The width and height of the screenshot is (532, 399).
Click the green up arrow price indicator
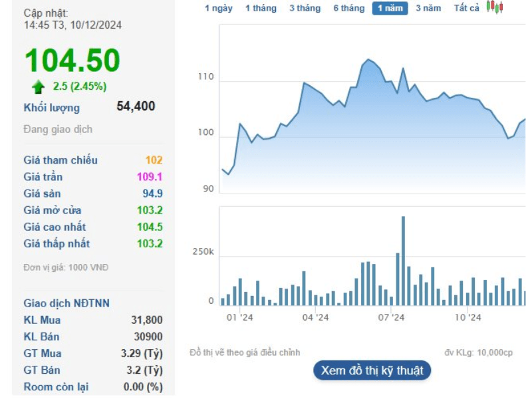(38, 86)
